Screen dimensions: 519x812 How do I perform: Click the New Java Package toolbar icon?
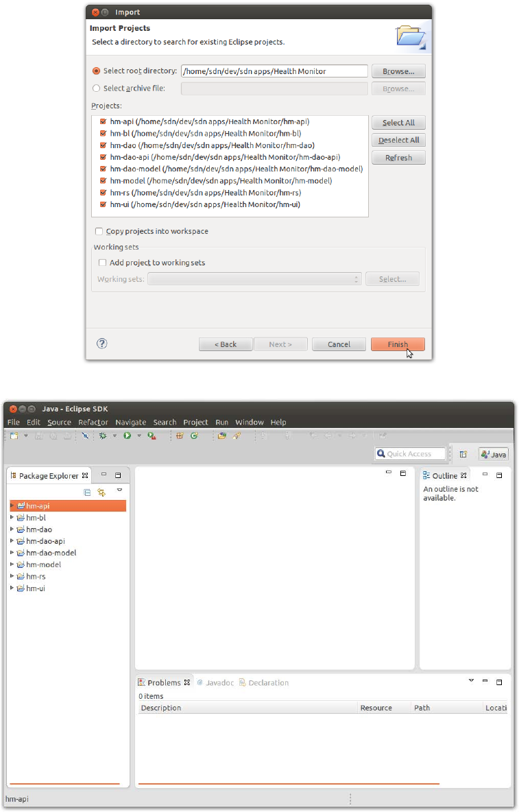(x=180, y=436)
